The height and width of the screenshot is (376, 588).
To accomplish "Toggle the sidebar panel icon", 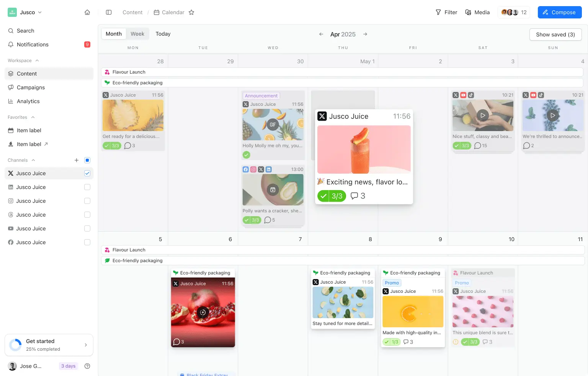I will point(109,12).
